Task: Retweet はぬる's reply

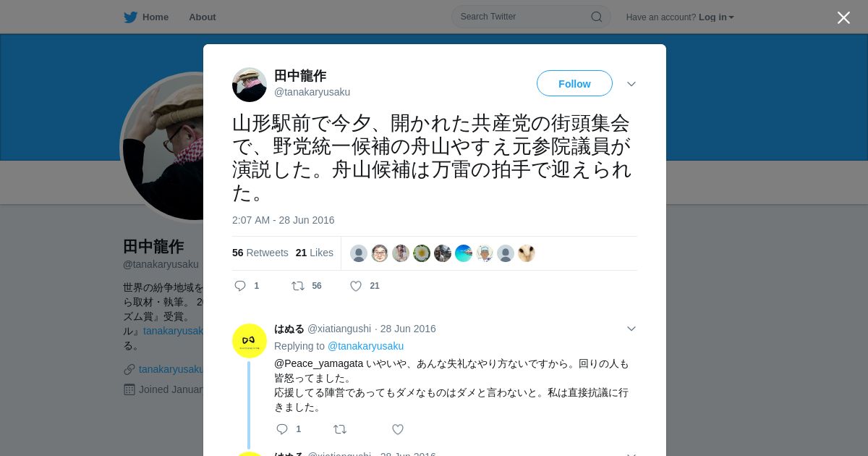Action: tap(340, 429)
